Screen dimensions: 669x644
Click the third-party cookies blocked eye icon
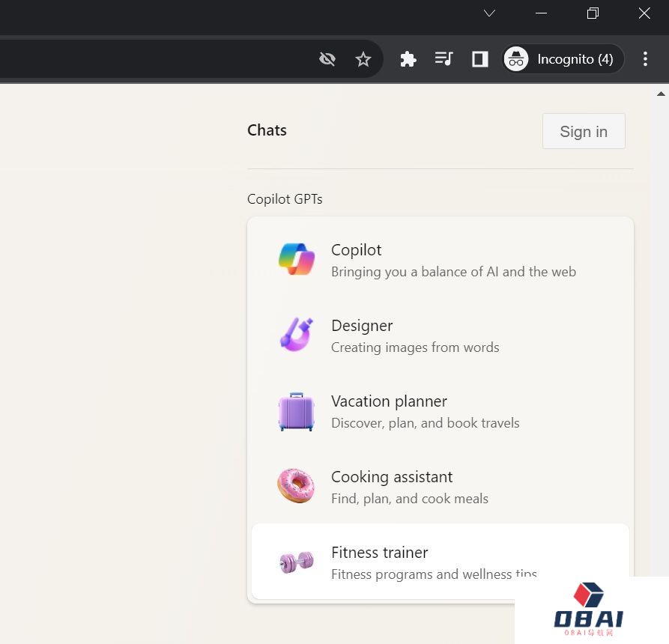pyautogui.click(x=327, y=59)
